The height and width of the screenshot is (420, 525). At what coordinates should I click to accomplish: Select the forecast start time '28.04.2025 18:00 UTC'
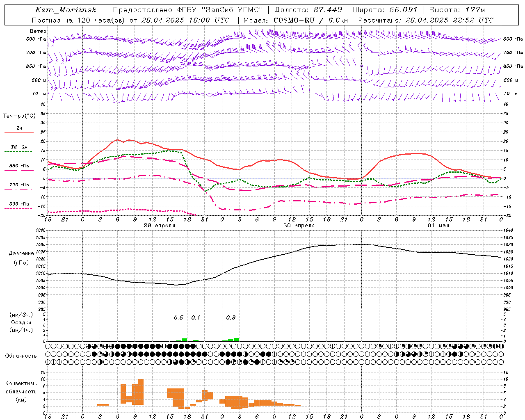185,20
